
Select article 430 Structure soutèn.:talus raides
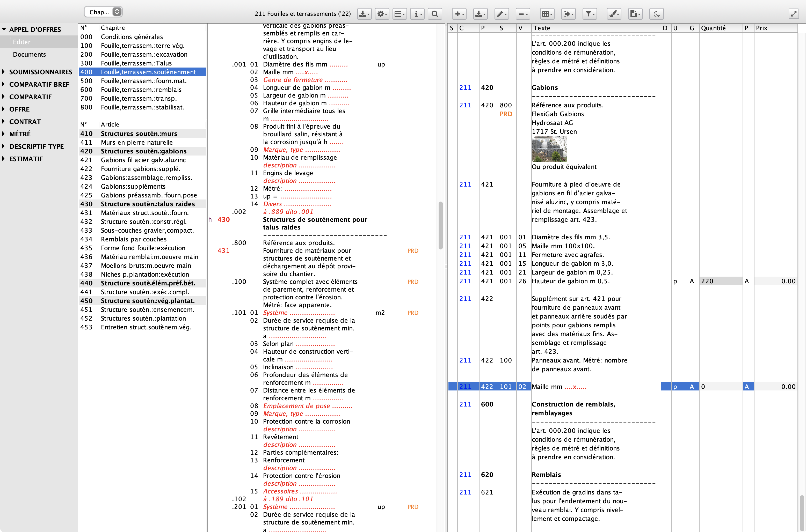point(142,204)
